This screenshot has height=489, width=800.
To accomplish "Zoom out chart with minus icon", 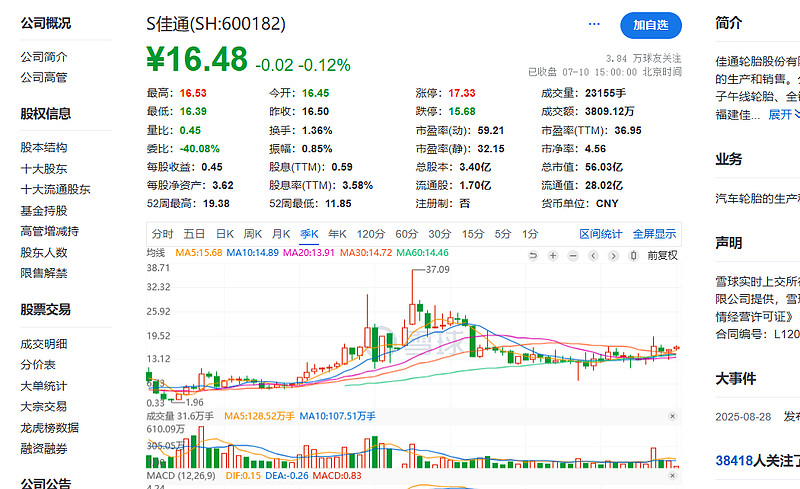I will [573, 256].
